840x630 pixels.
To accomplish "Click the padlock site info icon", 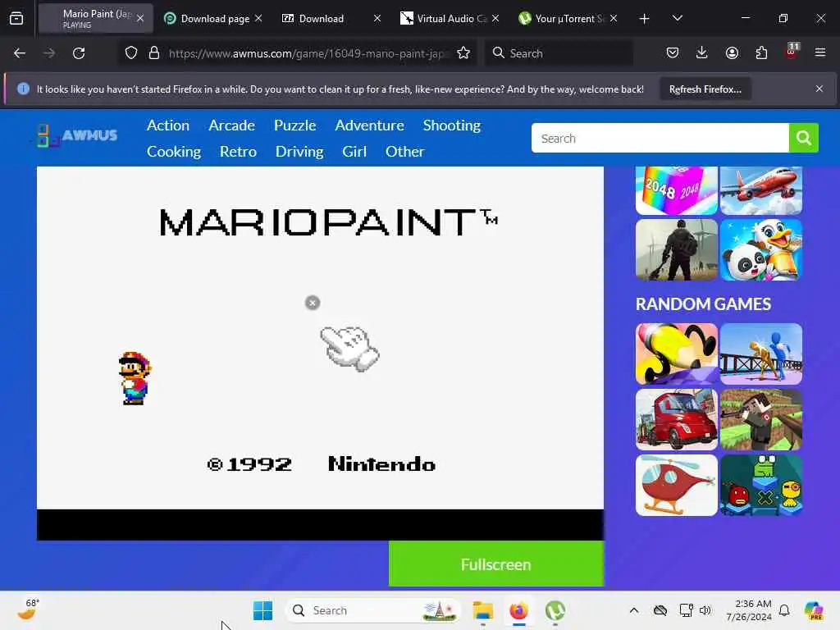I will coord(154,53).
